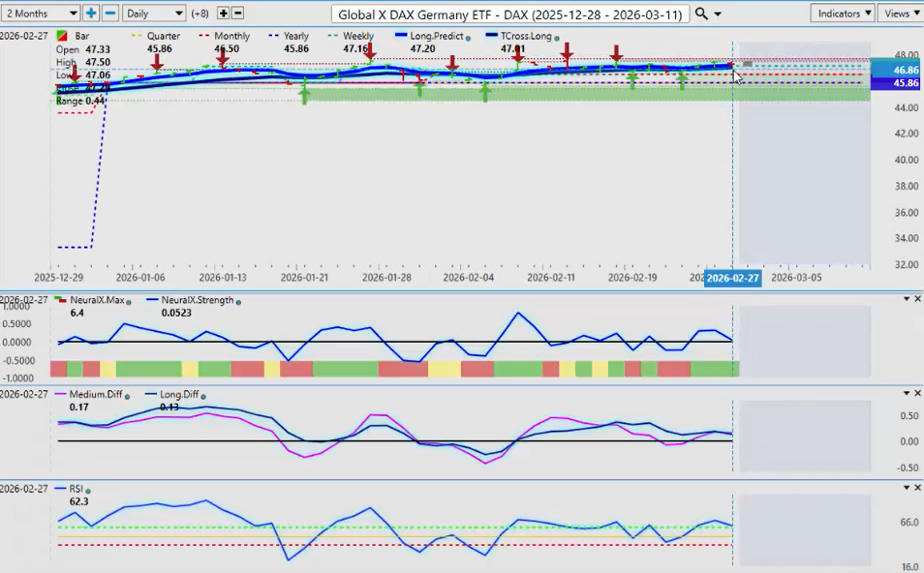Open the Indicators menu
Screen dimensions: 924x573
tap(842, 14)
